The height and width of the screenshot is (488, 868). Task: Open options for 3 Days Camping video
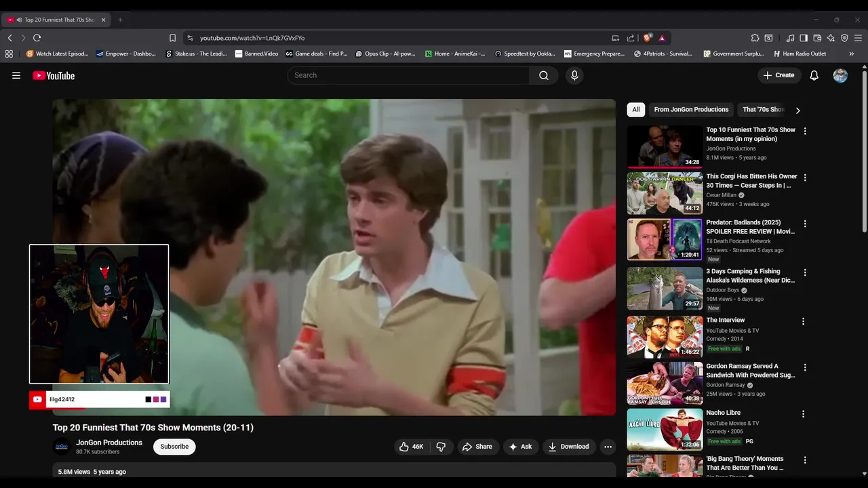coord(805,272)
